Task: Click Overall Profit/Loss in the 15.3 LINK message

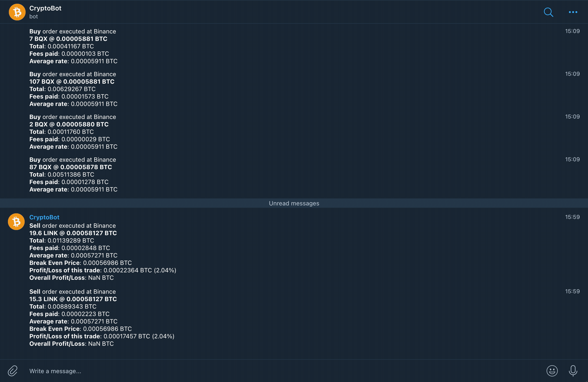Action: tap(72, 343)
